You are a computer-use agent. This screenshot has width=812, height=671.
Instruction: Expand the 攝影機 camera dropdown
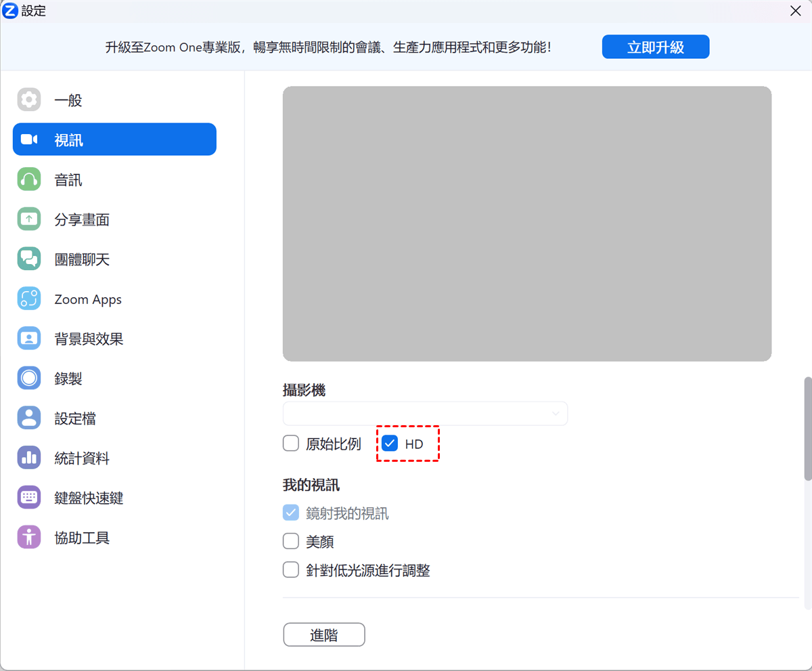point(425,414)
